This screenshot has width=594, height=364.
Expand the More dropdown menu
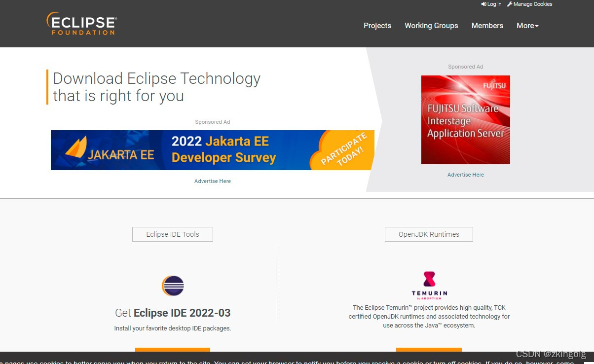coord(527,26)
